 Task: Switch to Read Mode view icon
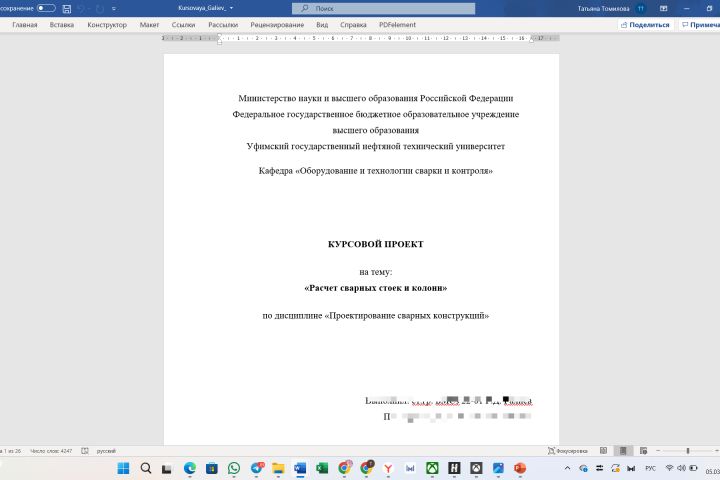pos(603,451)
